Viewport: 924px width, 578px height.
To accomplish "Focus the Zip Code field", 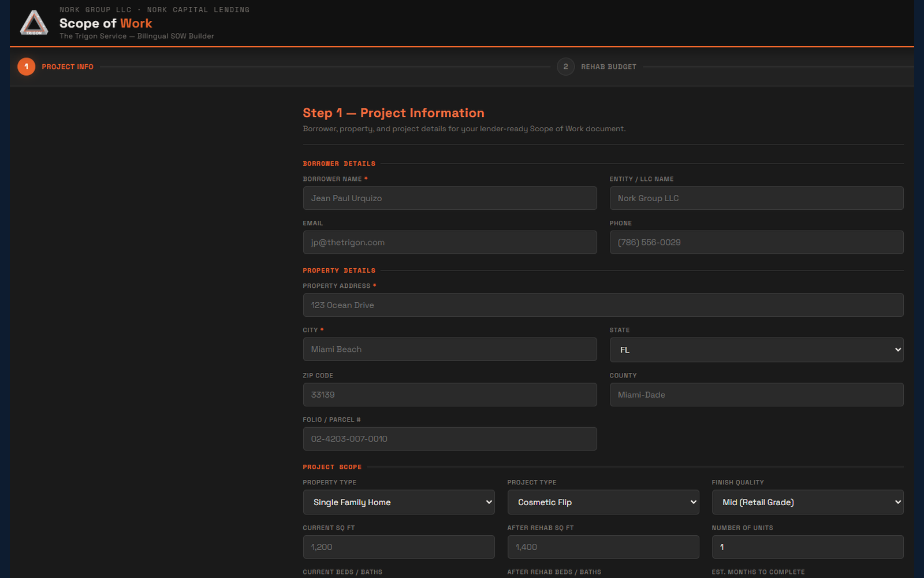I will (x=450, y=395).
